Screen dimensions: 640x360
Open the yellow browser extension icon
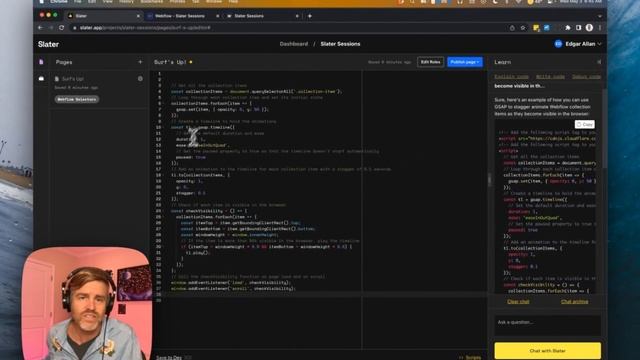pyautogui.click(x=536, y=28)
